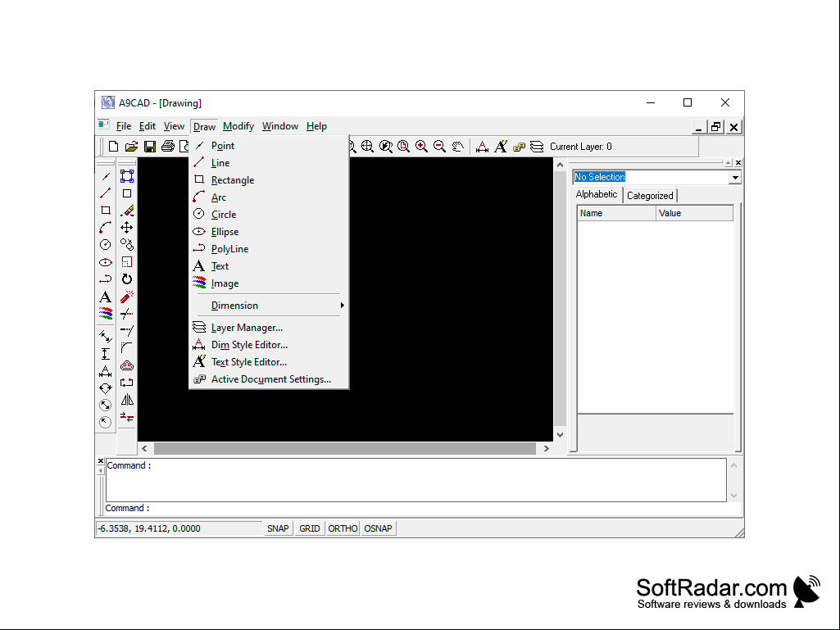Select the Rotate tool icon
Viewport: 840px width, 630px height.
[127, 279]
